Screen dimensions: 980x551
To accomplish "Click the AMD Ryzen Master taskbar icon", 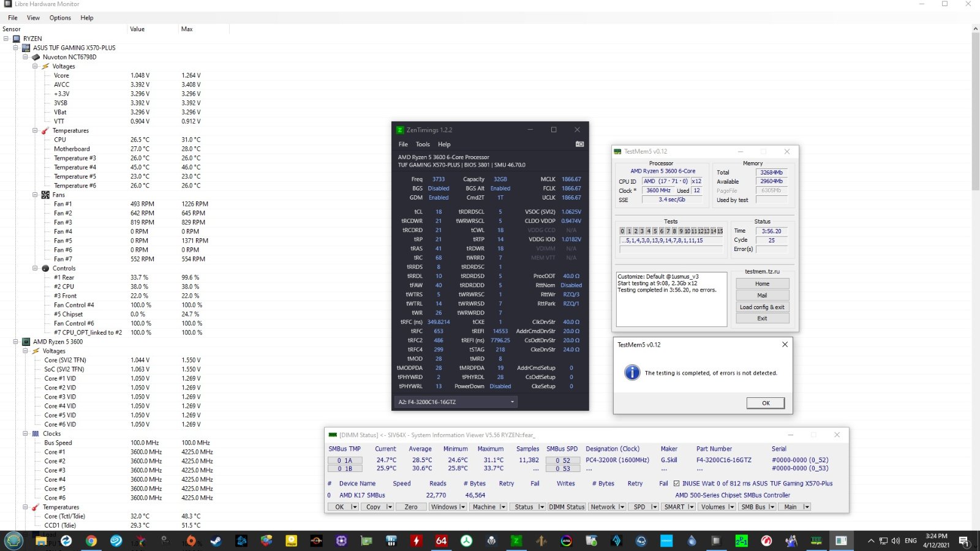I will [x=316, y=541].
